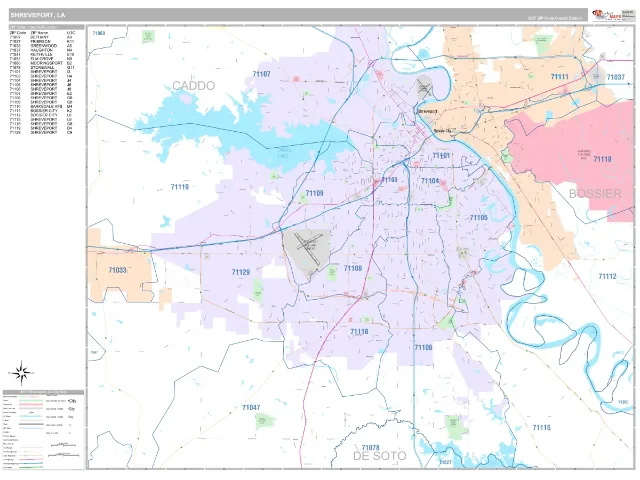640x480 pixels.
Task: Select ZIP label 71104 on the map
Action: coord(430,181)
